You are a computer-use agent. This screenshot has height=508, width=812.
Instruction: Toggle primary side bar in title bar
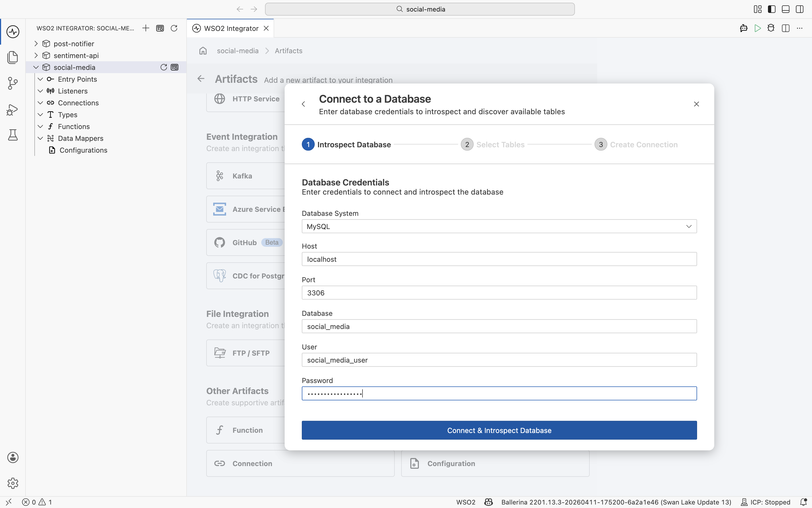(772, 9)
